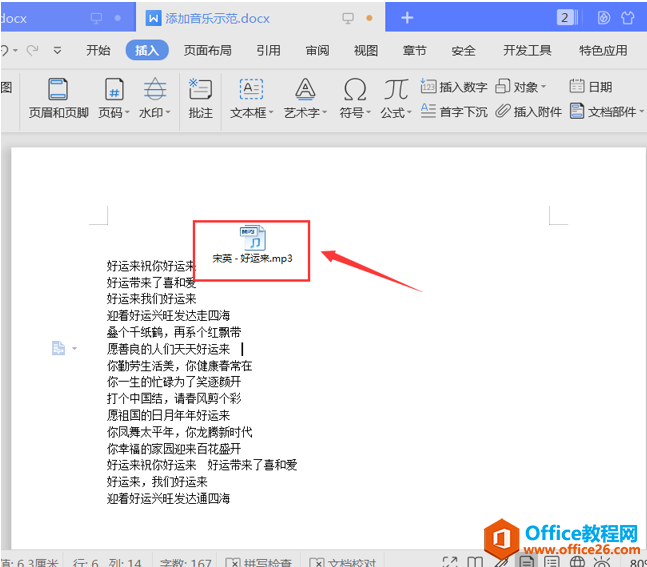Viewport: 647px width, 567px height.
Task: Open the 页面布局 ribbon tab
Action: (x=207, y=50)
